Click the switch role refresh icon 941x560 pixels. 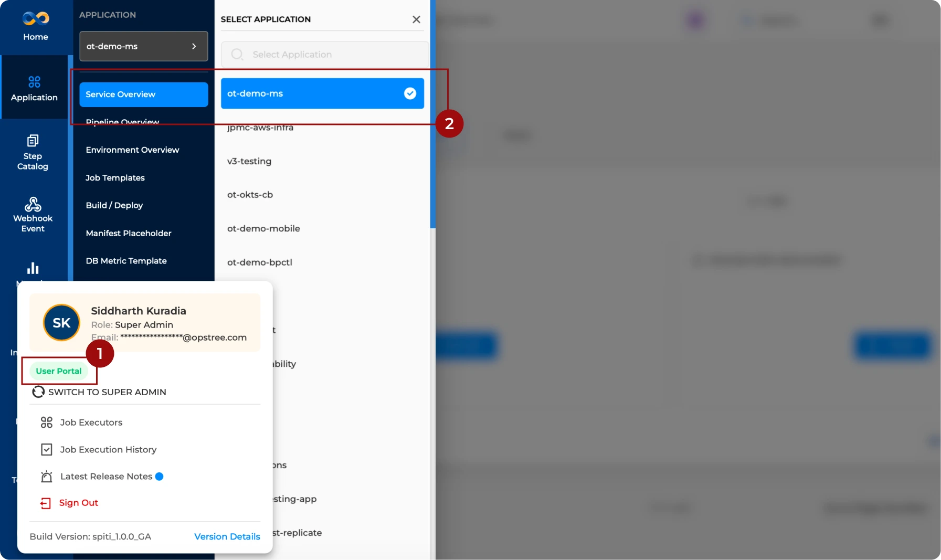(38, 392)
